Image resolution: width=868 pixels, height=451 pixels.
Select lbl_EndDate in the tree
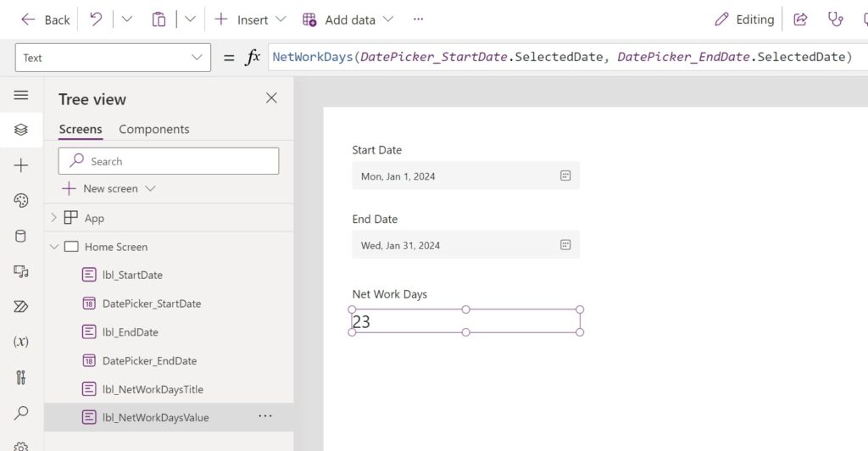130,332
